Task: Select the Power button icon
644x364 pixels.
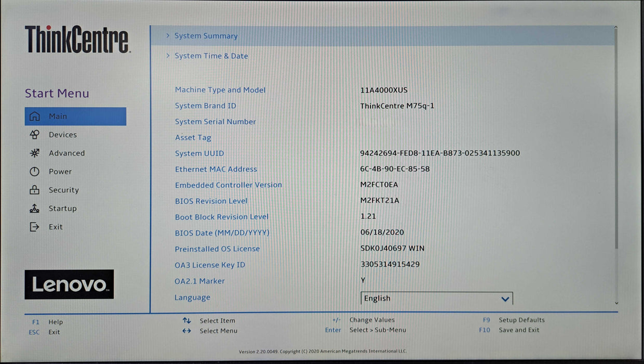Action: pos(34,172)
